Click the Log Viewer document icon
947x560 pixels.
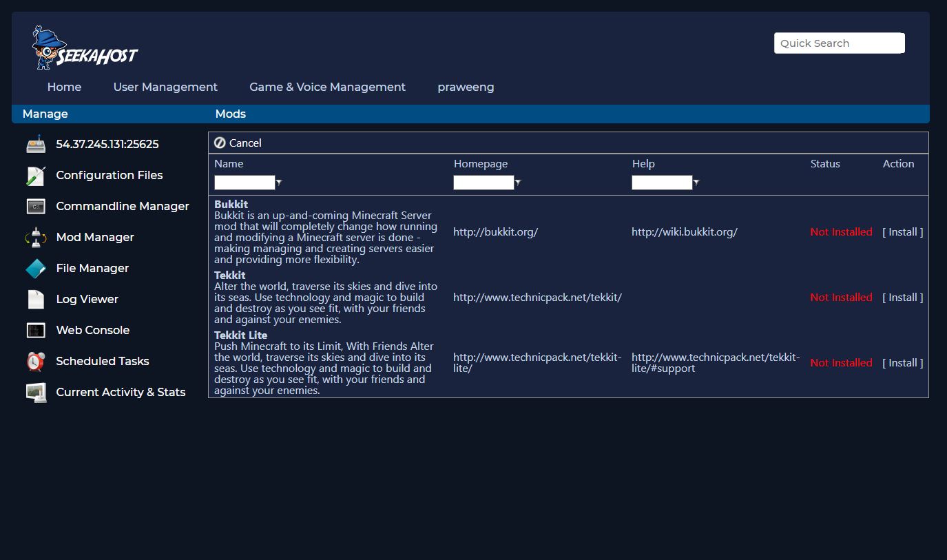point(36,299)
